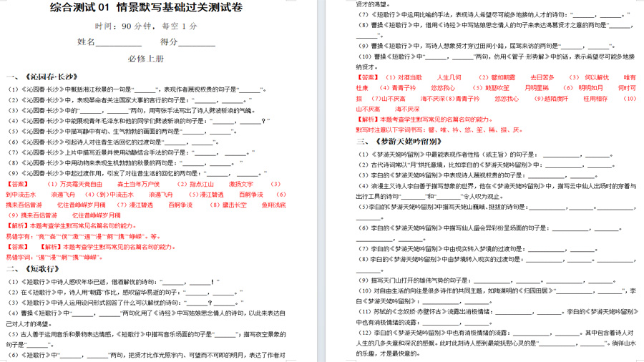This screenshot has height=362, width=644.
Task: Click the blank line after 姓名
Action: click(x=119, y=42)
